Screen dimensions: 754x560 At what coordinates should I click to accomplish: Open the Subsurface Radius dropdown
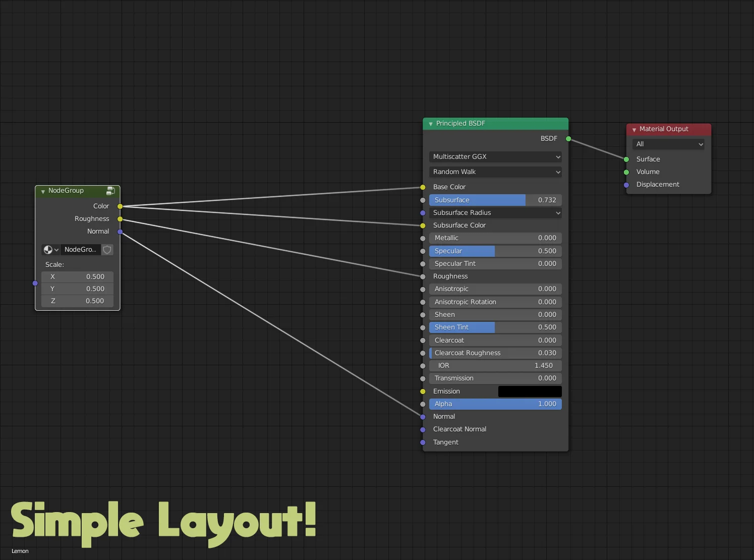tap(495, 212)
